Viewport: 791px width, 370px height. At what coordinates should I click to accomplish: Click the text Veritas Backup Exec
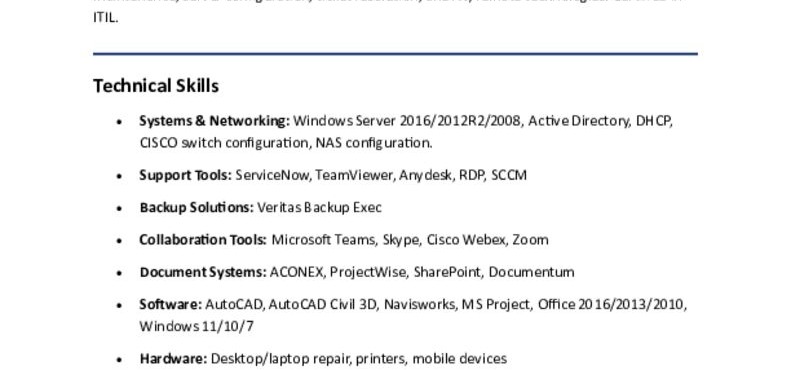point(319,207)
